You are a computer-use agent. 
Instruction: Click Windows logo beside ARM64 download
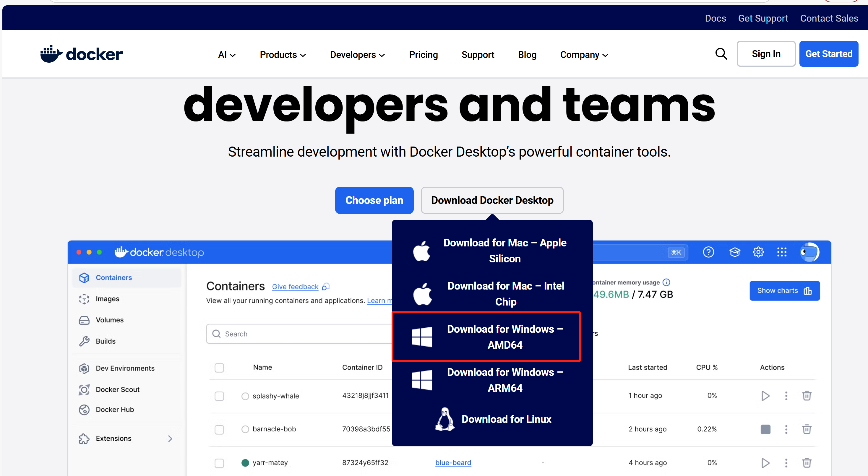421,380
